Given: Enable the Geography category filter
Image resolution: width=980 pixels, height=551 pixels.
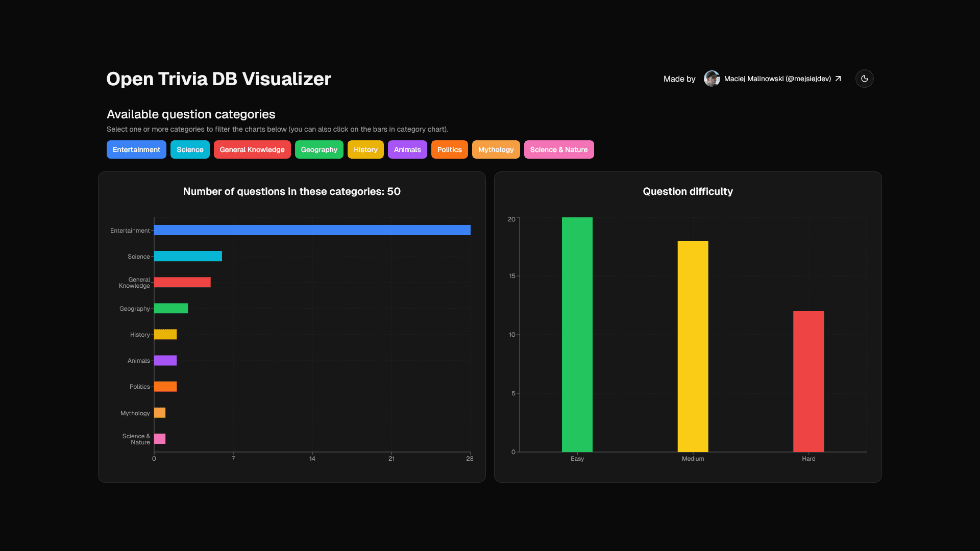Looking at the screenshot, I should pyautogui.click(x=319, y=149).
